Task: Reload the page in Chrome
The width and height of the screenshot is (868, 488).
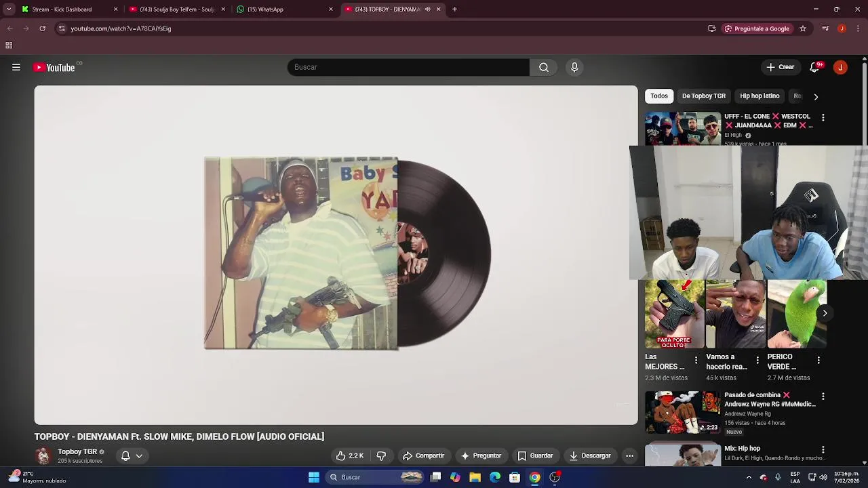Action: coord(42,28)
